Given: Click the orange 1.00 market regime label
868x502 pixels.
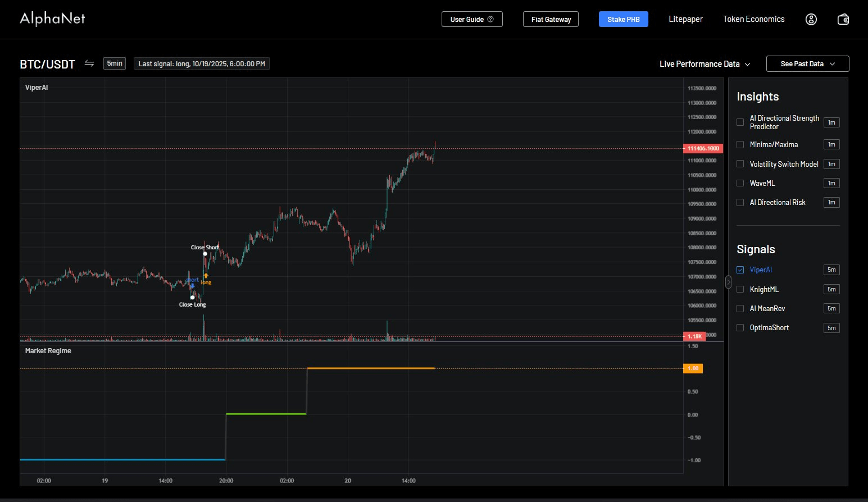Looking at the screenshot, I should (693, 368).
